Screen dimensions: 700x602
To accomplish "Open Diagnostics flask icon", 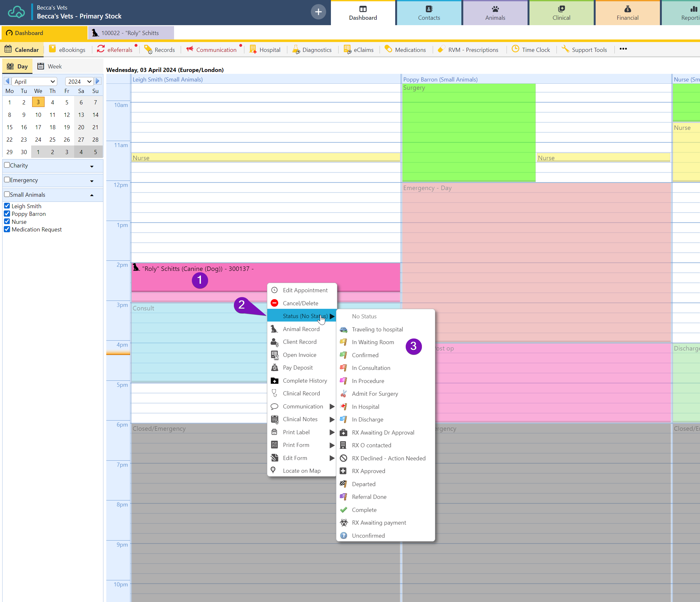I will (x=296, y=49).
